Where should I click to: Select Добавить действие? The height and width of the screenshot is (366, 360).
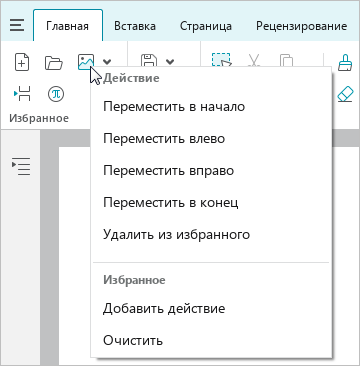tap(211, 308)
